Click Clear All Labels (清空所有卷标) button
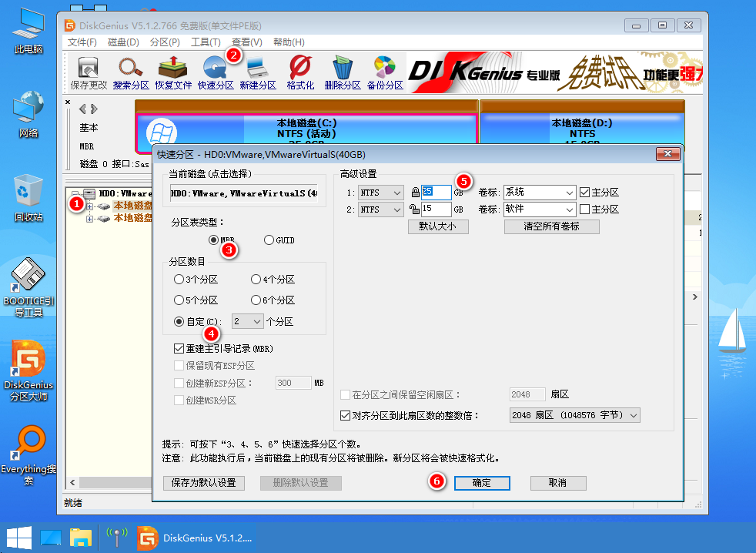 point(551,226)
